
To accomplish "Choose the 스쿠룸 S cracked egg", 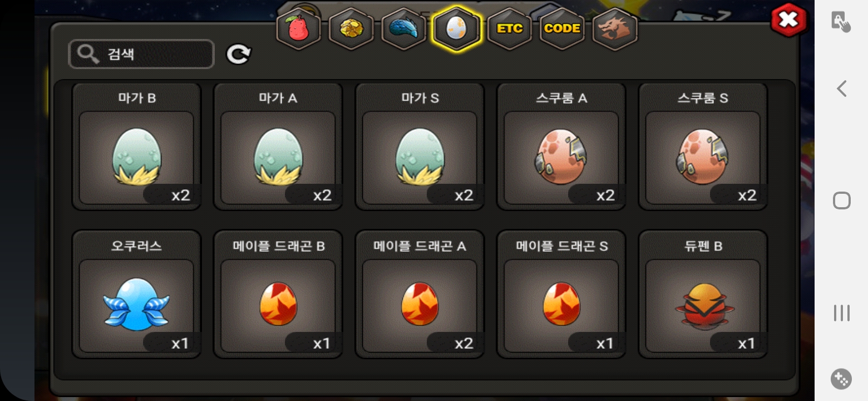I will click(x=703, y=146).
